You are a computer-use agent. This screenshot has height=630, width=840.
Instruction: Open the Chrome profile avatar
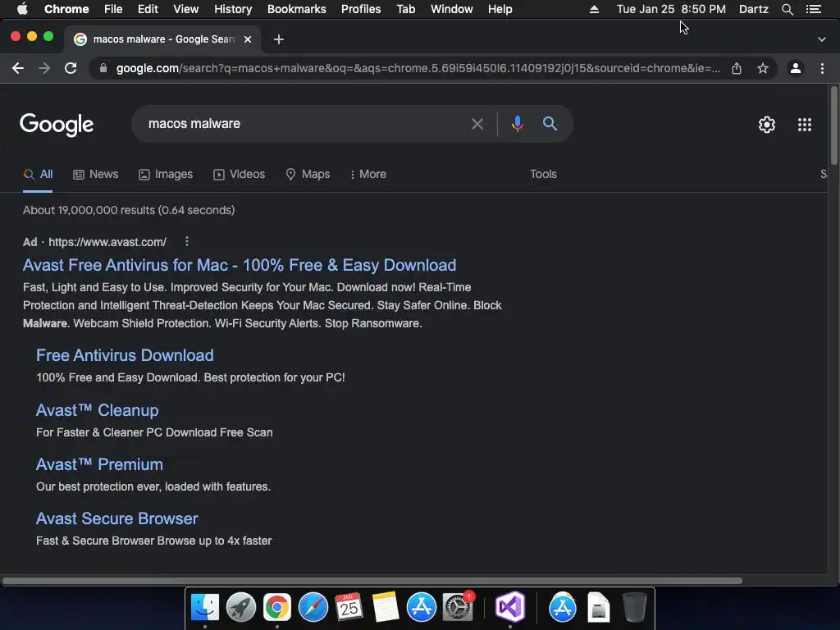coord(796,68)
